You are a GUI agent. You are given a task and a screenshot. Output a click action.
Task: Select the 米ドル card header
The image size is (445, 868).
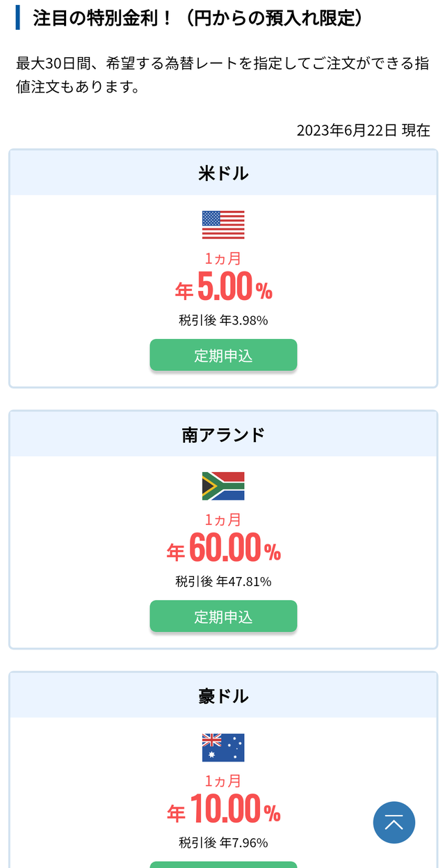[223, 173]
